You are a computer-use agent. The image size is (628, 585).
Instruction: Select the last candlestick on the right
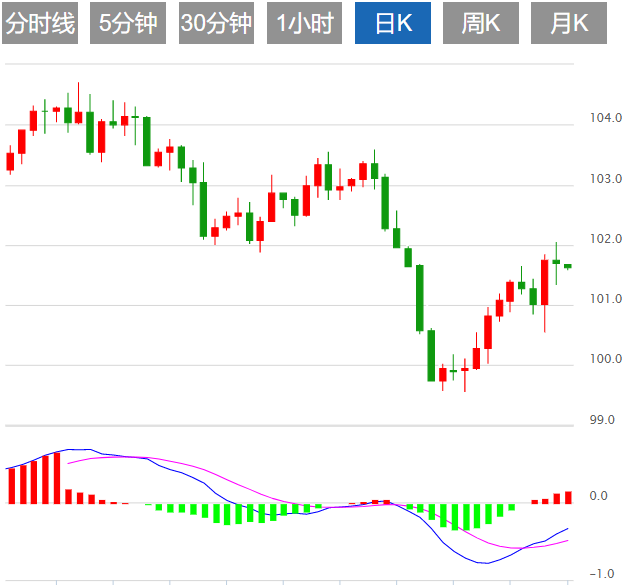pos(568,266)
